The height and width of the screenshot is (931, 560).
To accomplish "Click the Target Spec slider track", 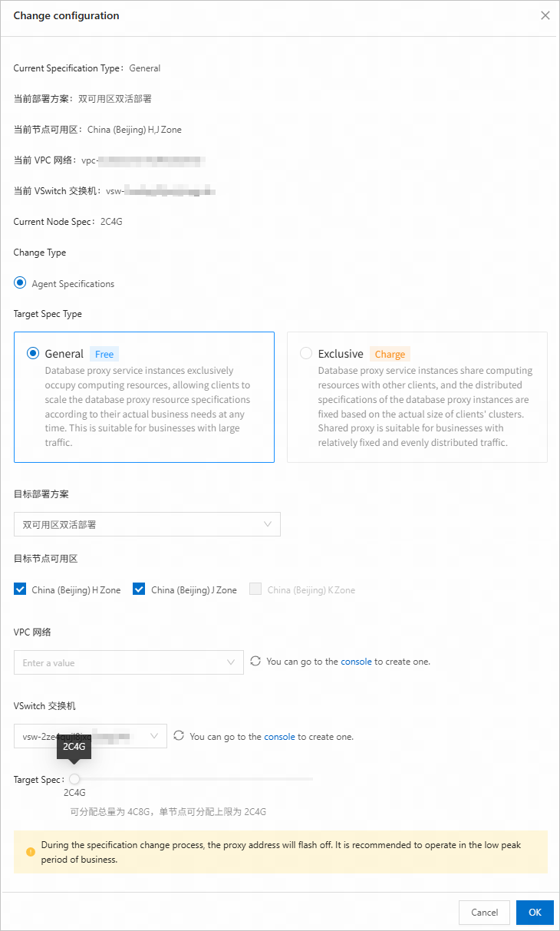I will [x=193, y=779].
